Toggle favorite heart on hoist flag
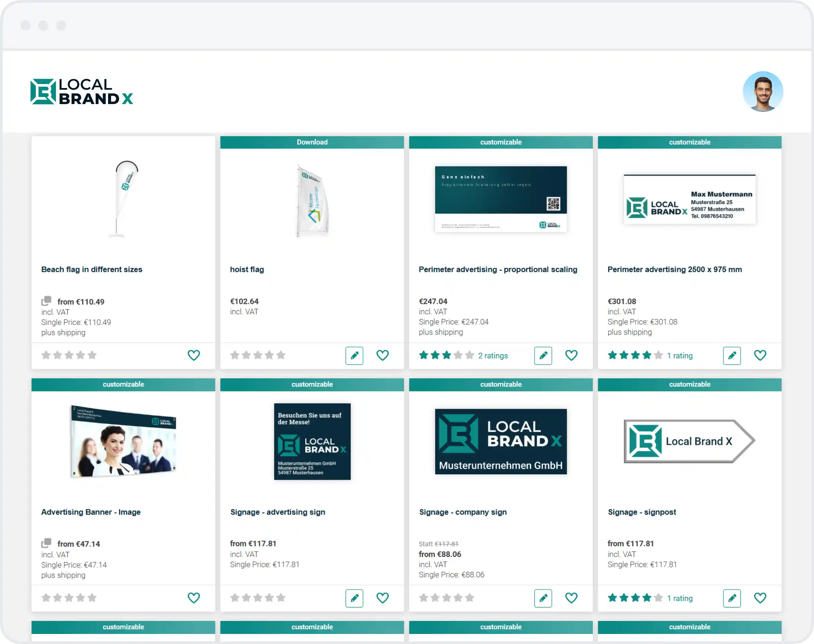Screen dimensions: 814x644 382,355
